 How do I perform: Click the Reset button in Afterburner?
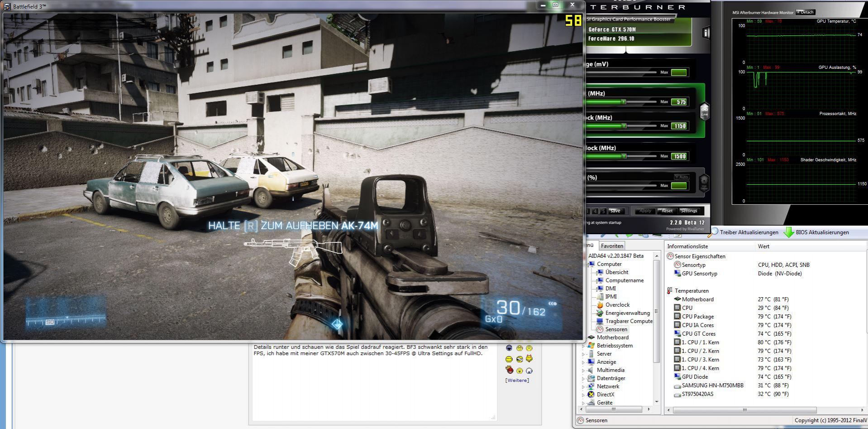(667, 211)
